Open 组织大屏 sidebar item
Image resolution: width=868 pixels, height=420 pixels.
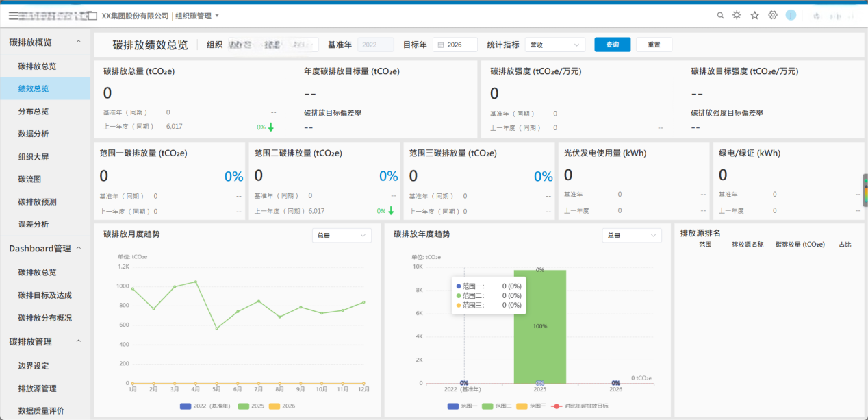[x=45, y=157]
